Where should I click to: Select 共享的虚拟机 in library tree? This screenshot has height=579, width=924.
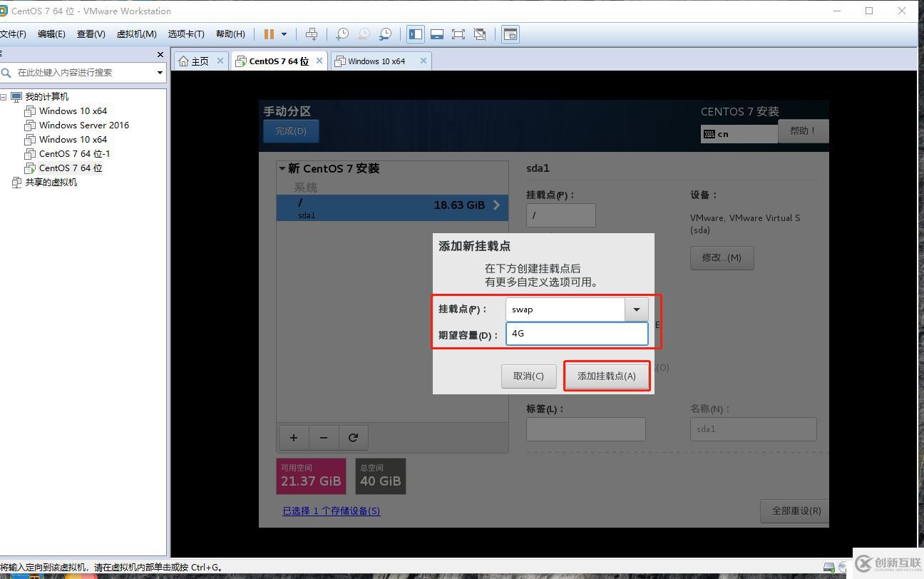coord(51,183)
